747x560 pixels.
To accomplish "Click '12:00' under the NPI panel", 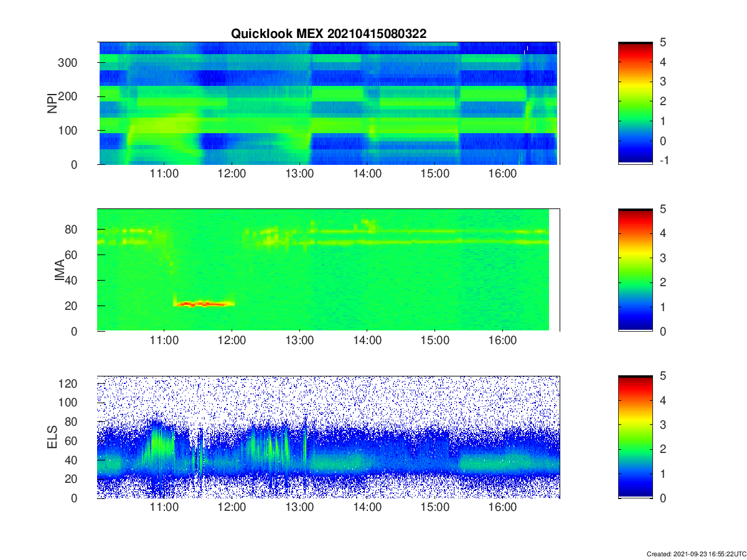I will [232, 174].
